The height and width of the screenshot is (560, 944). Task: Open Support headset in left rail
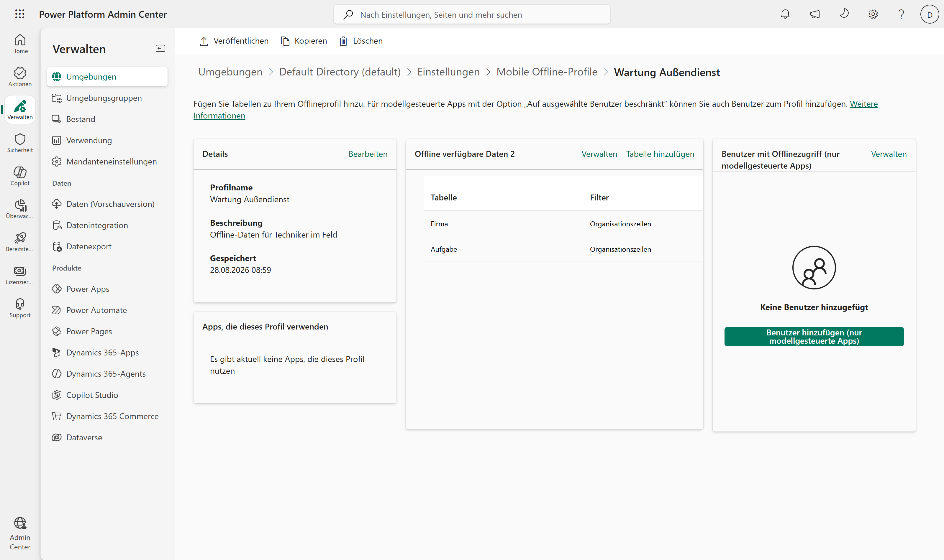pyautogui.click(x=20, y=308)
